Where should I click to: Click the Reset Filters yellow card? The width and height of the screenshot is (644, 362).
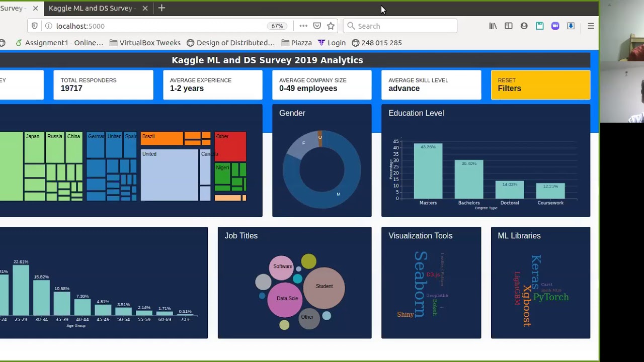540,85
